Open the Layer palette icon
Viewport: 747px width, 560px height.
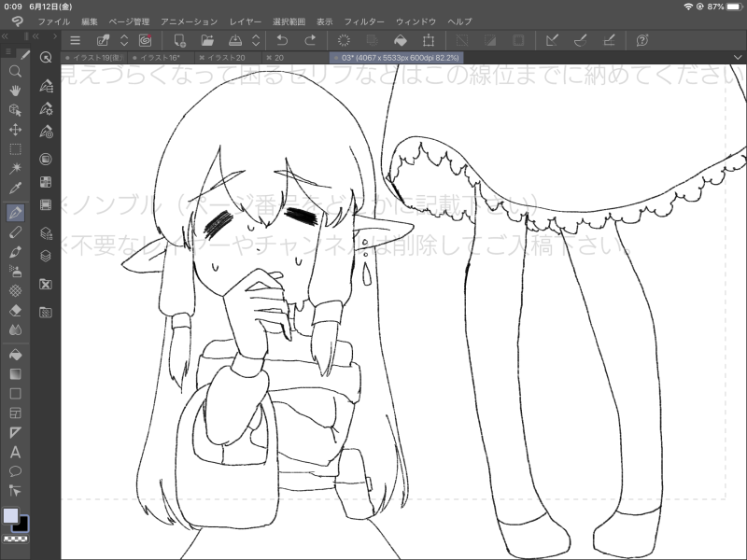click(46, 256)
